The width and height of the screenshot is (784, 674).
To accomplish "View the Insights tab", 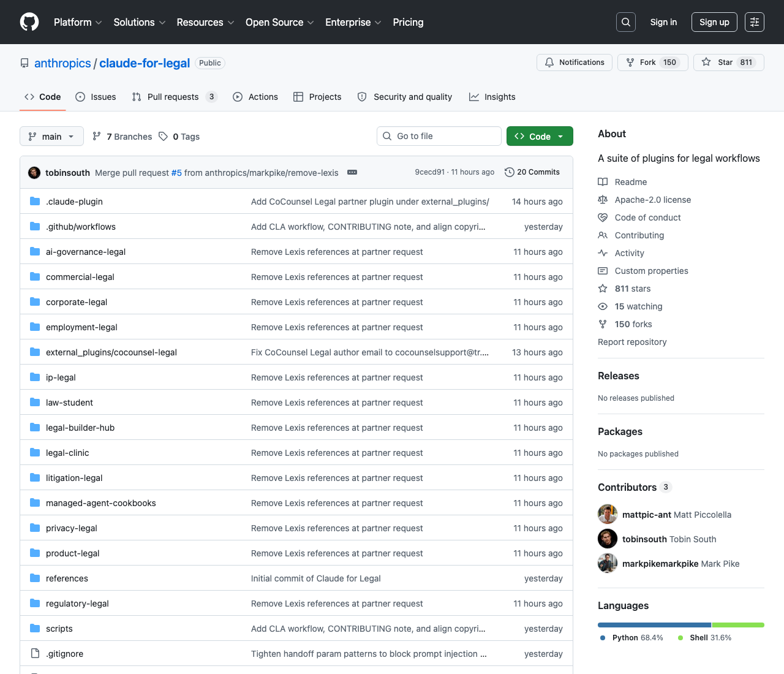I will pos(492,97).
